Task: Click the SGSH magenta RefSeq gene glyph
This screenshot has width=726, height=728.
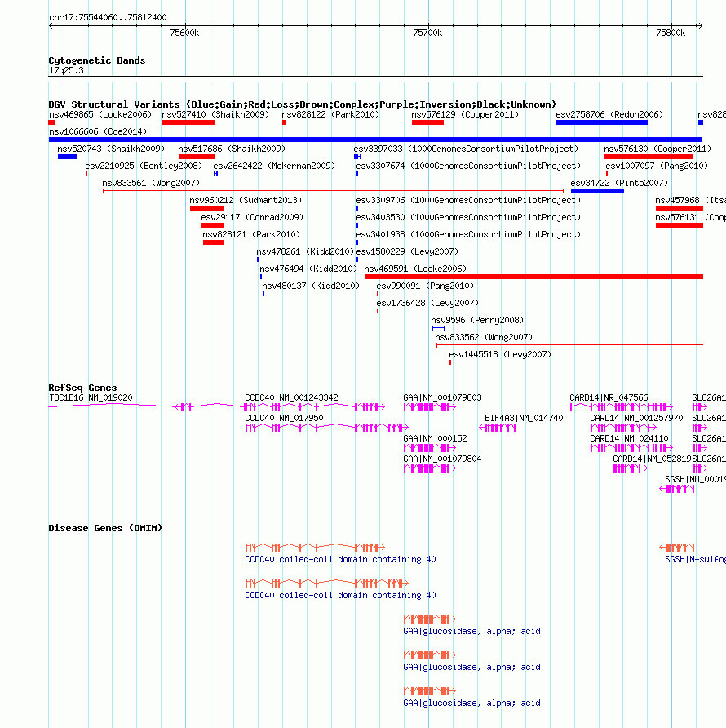Action: click(x=677, y=489)
